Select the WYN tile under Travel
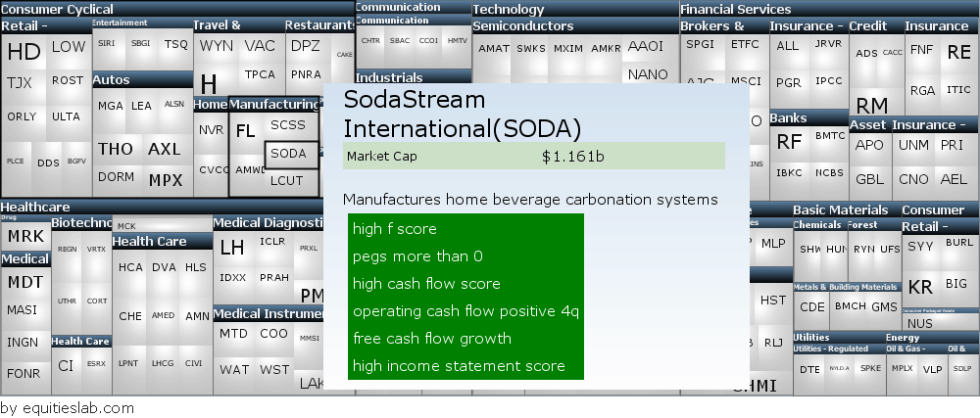Viewport: 980px width, 418px height. [217, 46]
